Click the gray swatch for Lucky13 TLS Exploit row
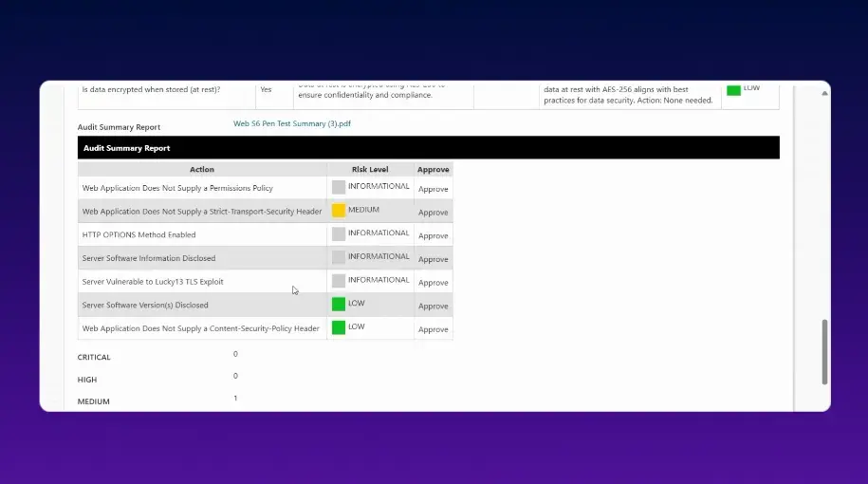Viewport: 868px width, 484px height. 339,281
